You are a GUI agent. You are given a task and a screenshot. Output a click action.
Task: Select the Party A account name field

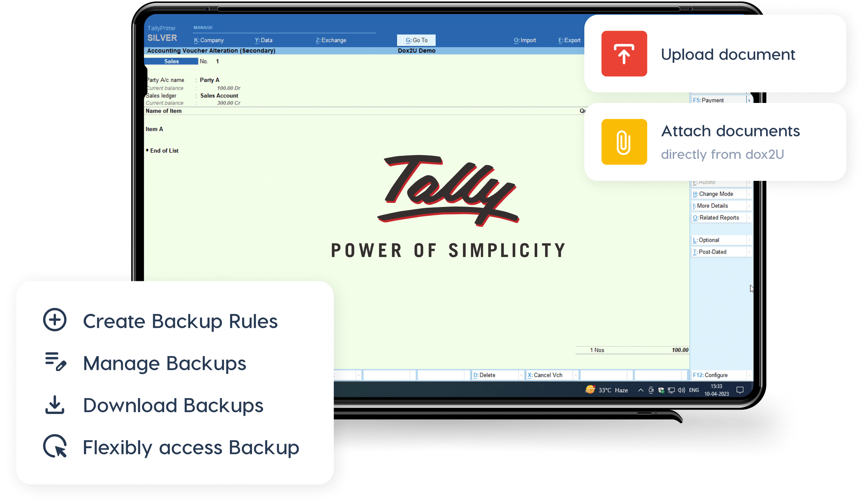click(209, 80)
